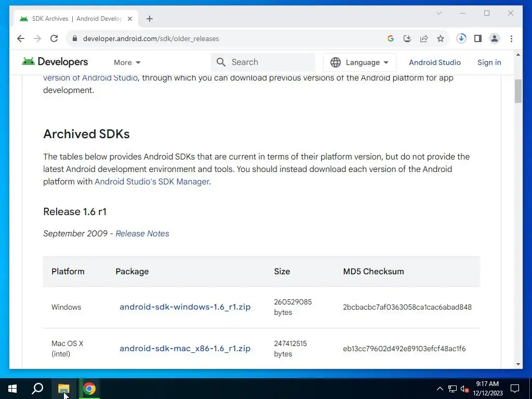Open Chrome's three-dot menu
This screenshot has height=399, width=532.
(x=511, y=38)
